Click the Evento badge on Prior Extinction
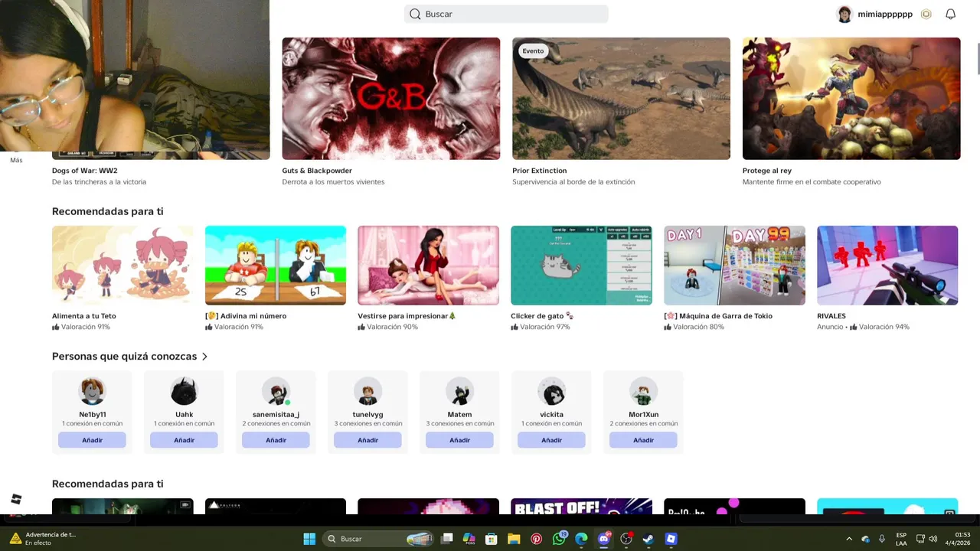The image size is (980, 551). tap(533, 51)
